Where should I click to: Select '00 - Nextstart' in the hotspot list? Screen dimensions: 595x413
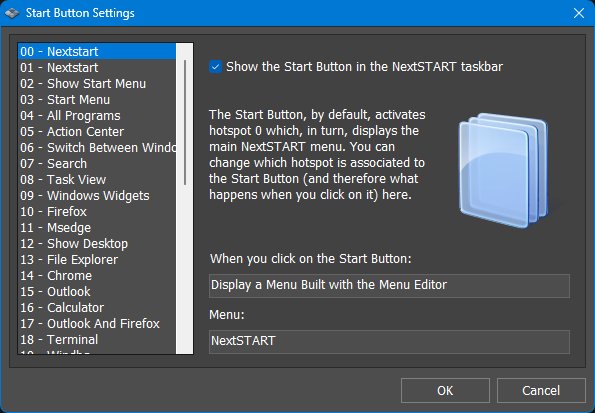click(97, 51)
